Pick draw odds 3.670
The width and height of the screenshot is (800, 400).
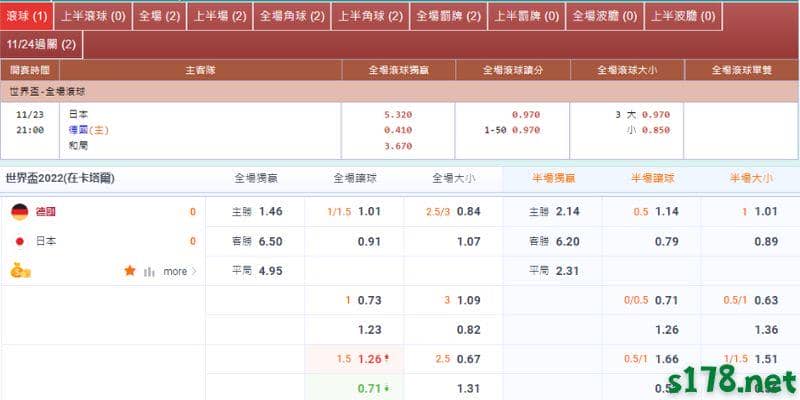[398, 146]
